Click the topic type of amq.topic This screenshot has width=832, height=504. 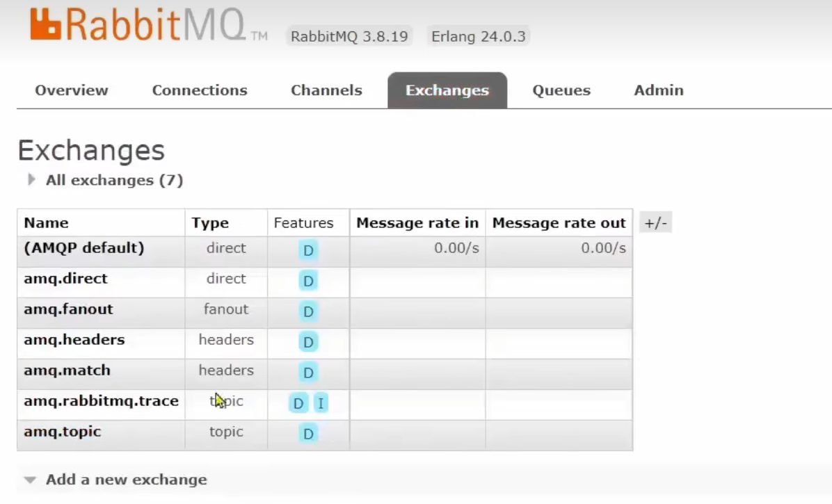(226, 432)
